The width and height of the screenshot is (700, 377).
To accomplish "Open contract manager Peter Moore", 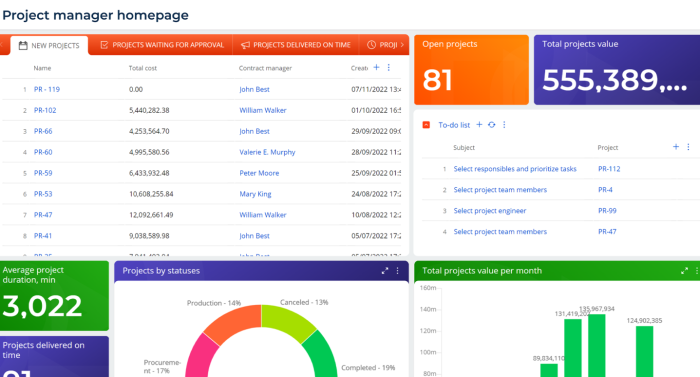I will tap(259, 173).
